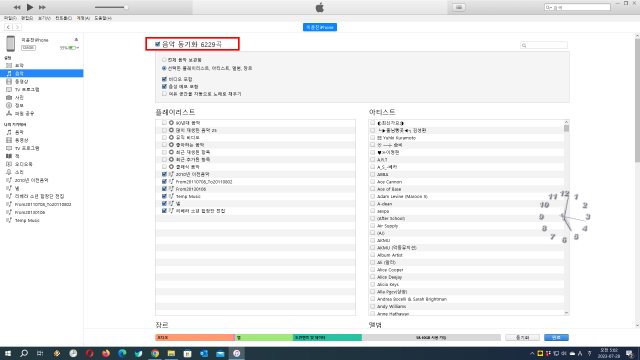Open the 편집 (Edit) menu
Viewport: 640px width, 360px height.
click(x=27, y=18)
